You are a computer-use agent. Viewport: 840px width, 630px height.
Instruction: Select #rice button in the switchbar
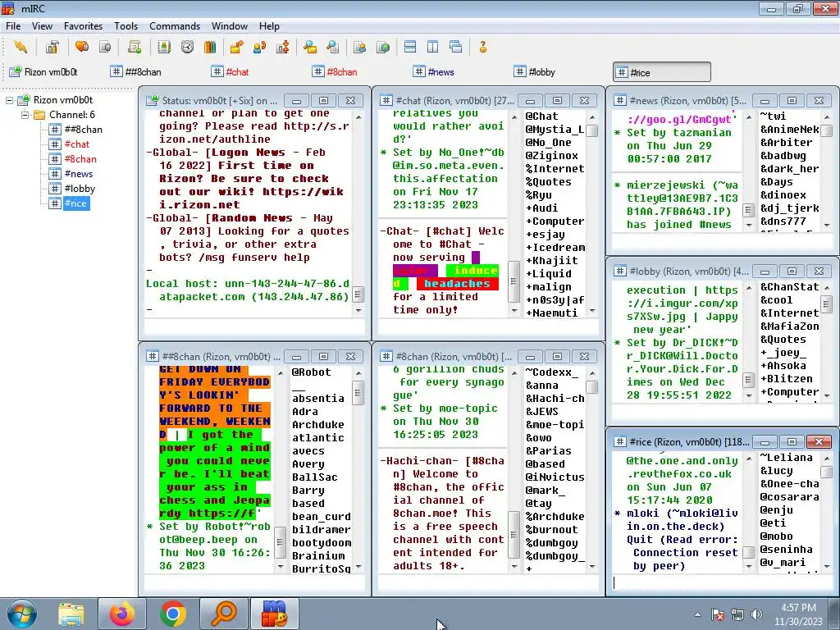point(662,72)
